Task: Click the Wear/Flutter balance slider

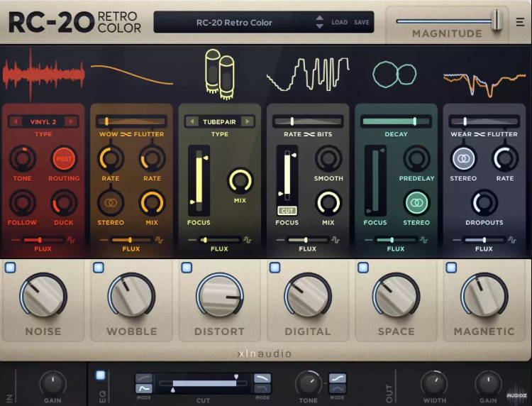Action: (x=484, y=121)
